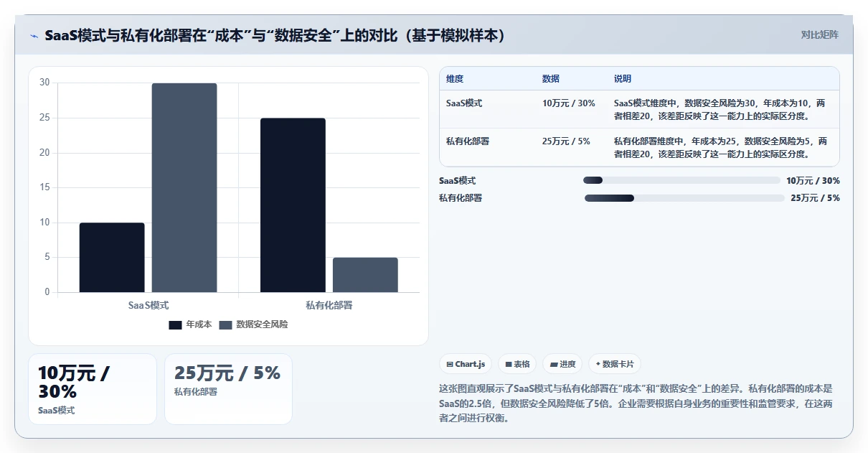This screenshot has height=453, width=868.
Task: Click the SaaS模式 年成本 bar in the chart
Action: (x=112, y=257)
